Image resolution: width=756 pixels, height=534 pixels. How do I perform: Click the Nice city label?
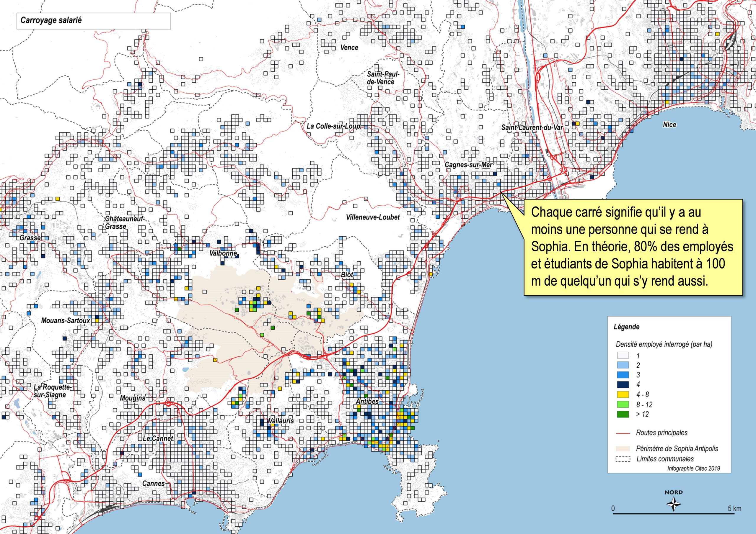tap(669, 125)
